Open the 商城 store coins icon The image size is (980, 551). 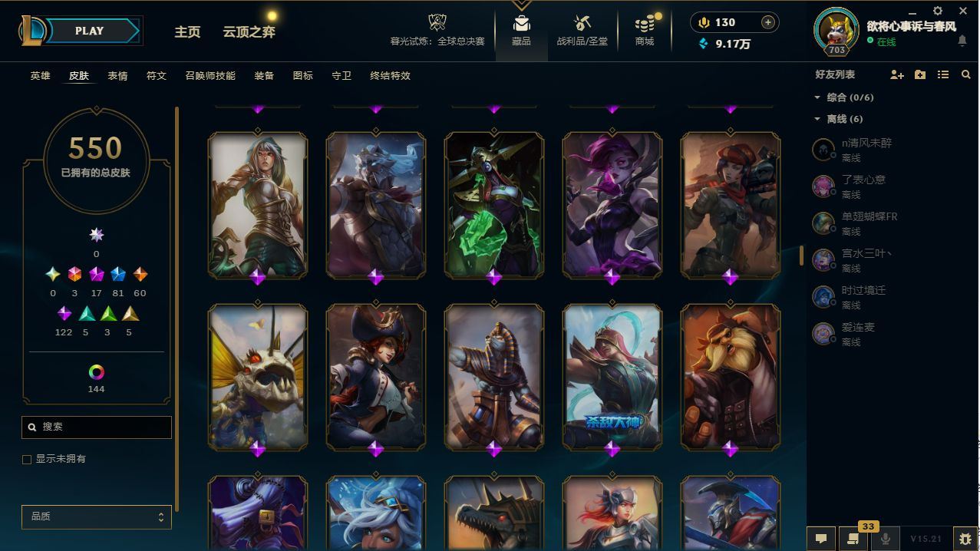(x=645, y=23)
